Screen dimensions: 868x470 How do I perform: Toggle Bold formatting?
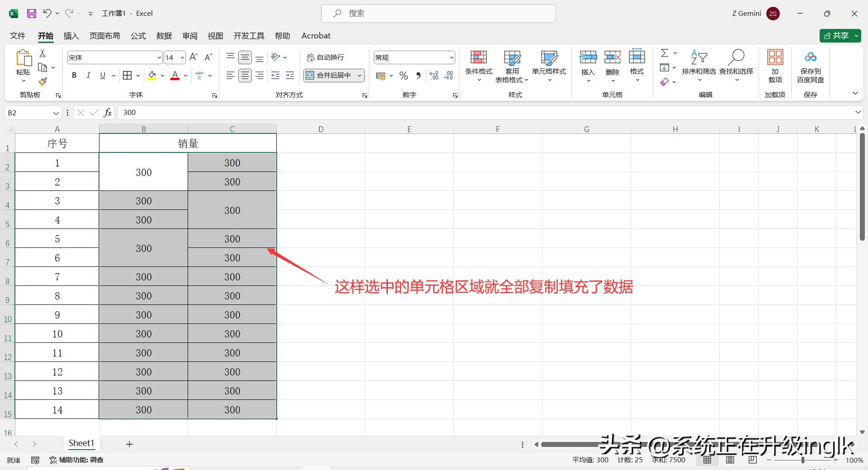(74, 76)
